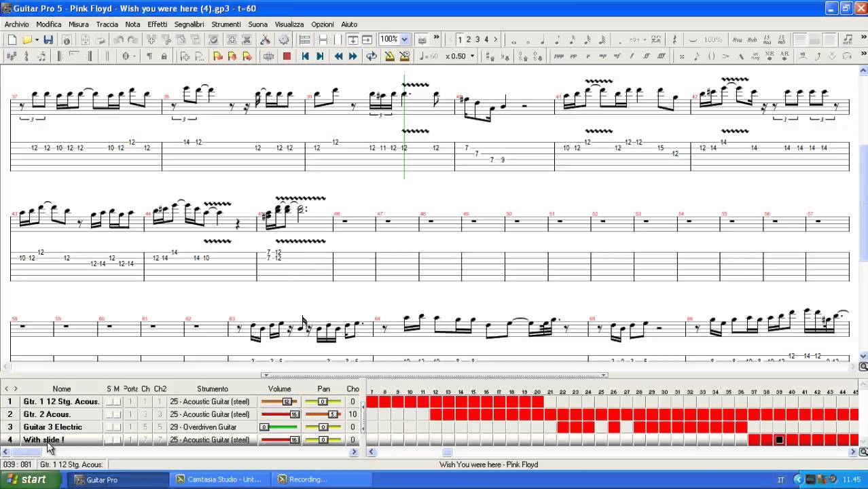Click the key signature sharps icon
Viewport: 868px width, 489px height.
[x=12, y=56]
